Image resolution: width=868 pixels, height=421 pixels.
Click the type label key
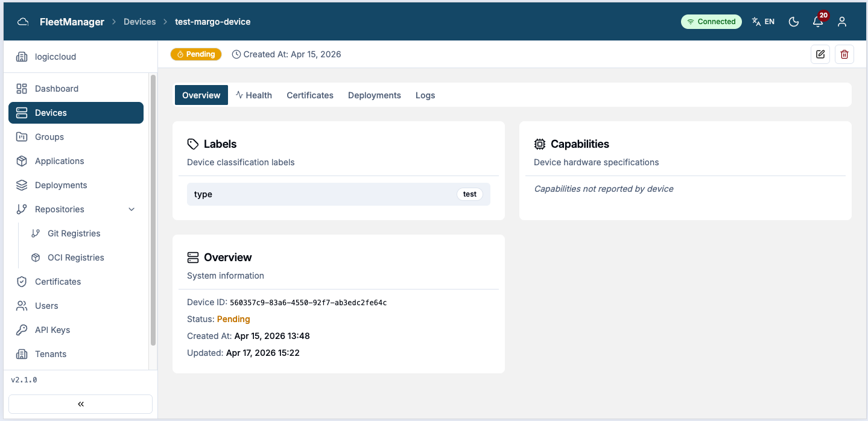[x=203, y=194]
